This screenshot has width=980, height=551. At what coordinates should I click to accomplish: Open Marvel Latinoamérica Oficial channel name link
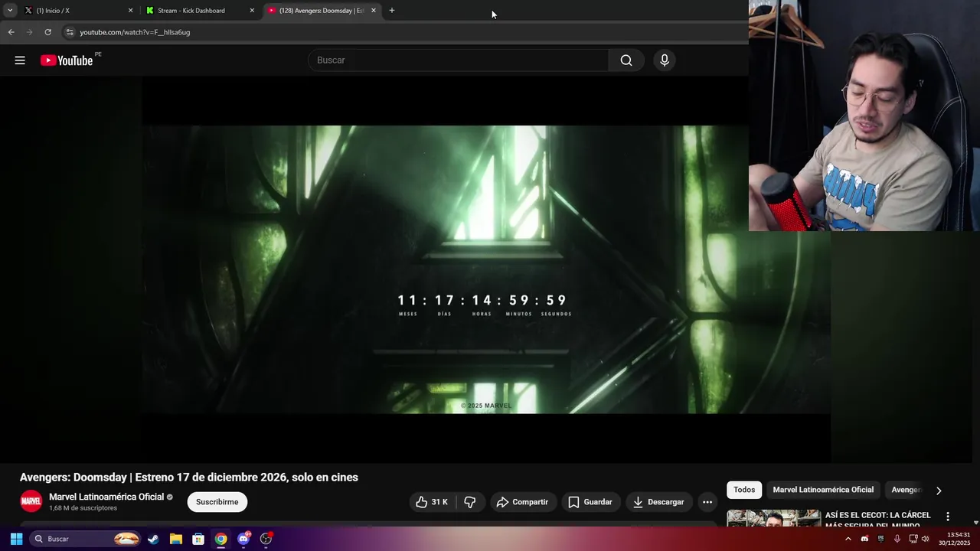click(106, 497)
